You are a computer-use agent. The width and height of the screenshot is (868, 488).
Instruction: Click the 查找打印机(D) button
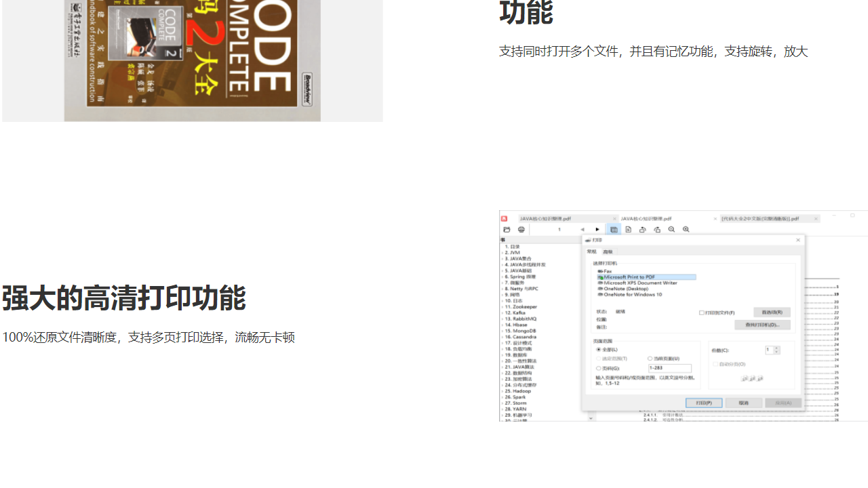[x=762, y=325]
